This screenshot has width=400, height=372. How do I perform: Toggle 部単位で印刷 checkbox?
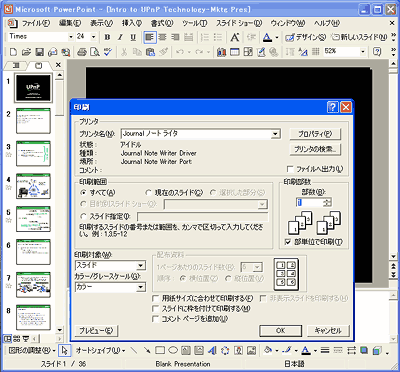[x=314, y=242]
